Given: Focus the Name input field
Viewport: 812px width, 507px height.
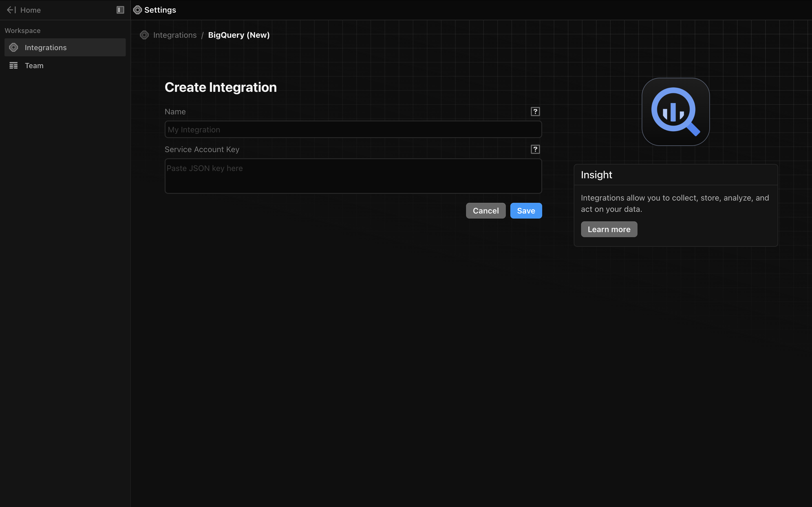Looking at the screenshot, I should (353, 130).
